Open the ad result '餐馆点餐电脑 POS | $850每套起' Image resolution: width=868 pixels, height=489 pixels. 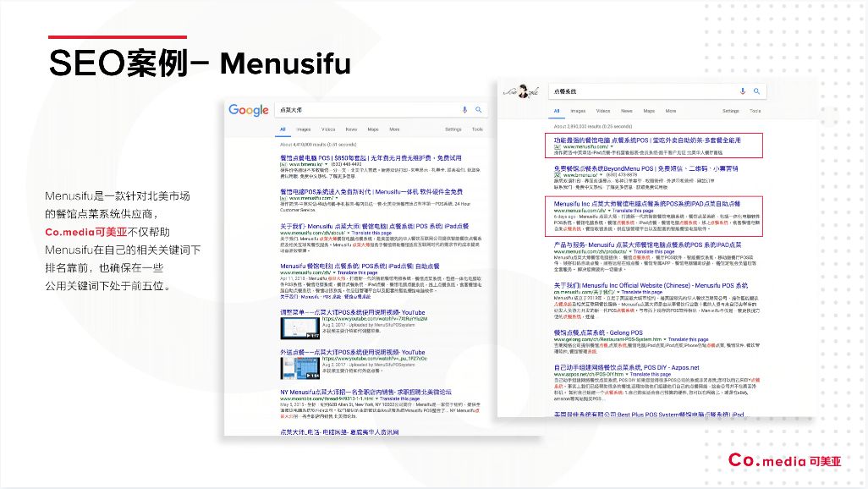point(371,158)
